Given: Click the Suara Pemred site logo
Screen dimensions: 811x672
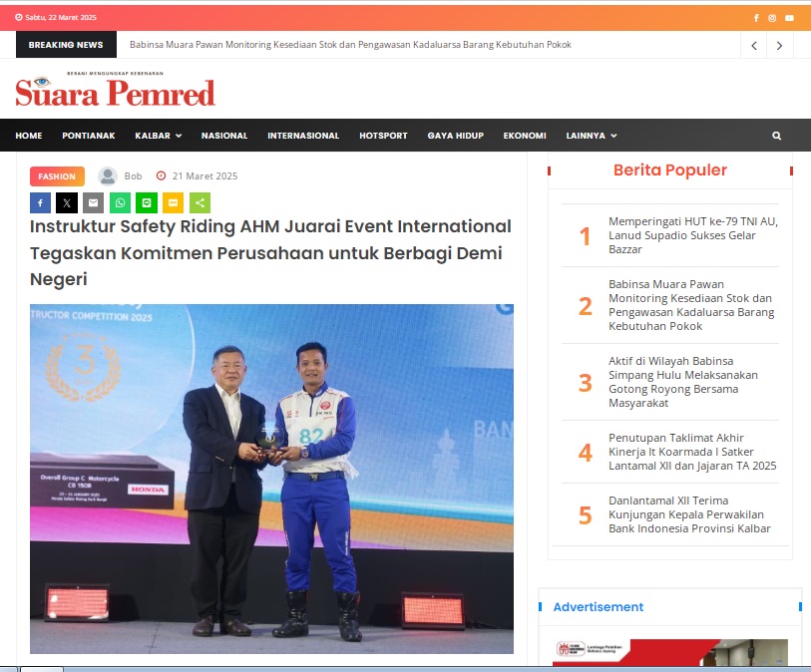Looking at the screenshot, I should tap(115, 92).
